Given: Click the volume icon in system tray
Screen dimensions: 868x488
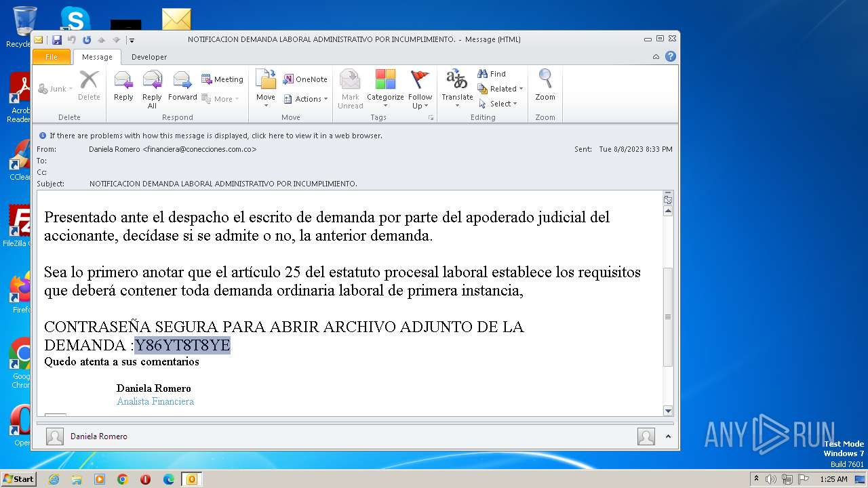Looking at the screenshot, I should pos(771,479).
